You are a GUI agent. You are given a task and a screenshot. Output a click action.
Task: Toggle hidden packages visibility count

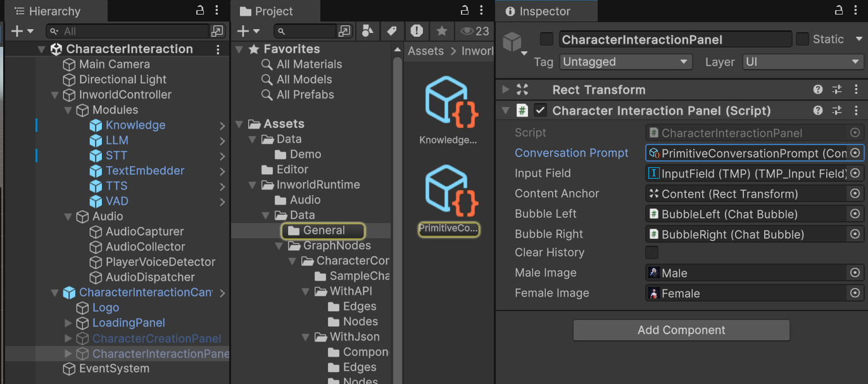(475, 31)
